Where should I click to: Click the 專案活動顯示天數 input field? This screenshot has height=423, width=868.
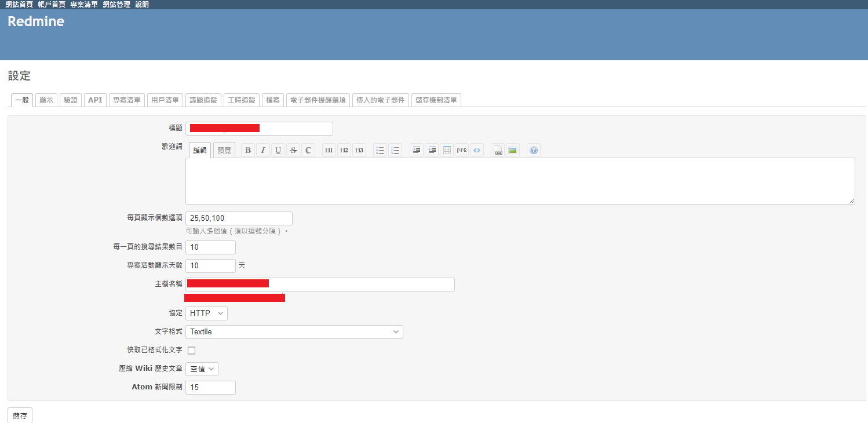(210, 265)
